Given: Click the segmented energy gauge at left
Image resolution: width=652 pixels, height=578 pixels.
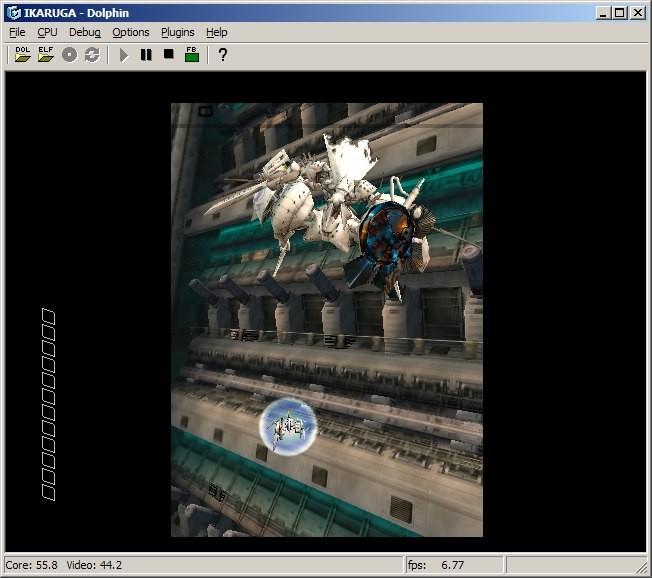Looking at the screenshot, I should coord(49,404).
